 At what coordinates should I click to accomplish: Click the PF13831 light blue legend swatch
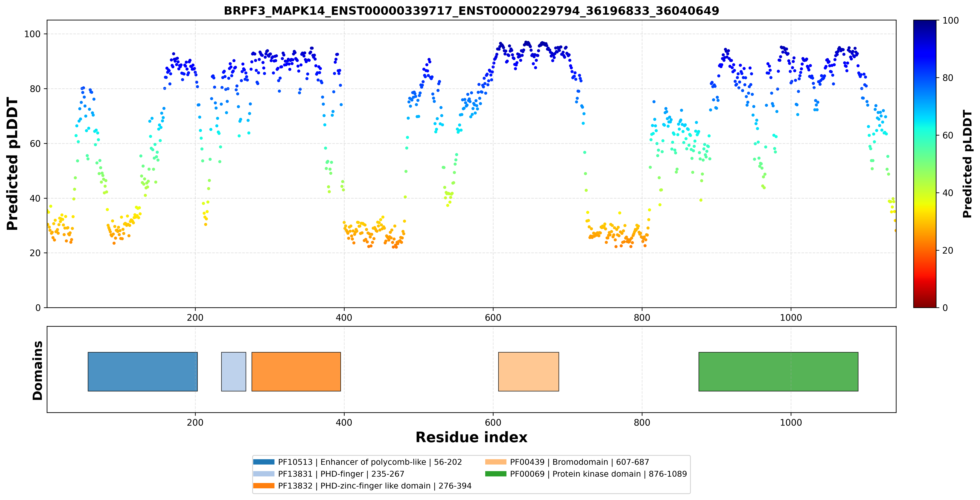[x=264, y=474]
